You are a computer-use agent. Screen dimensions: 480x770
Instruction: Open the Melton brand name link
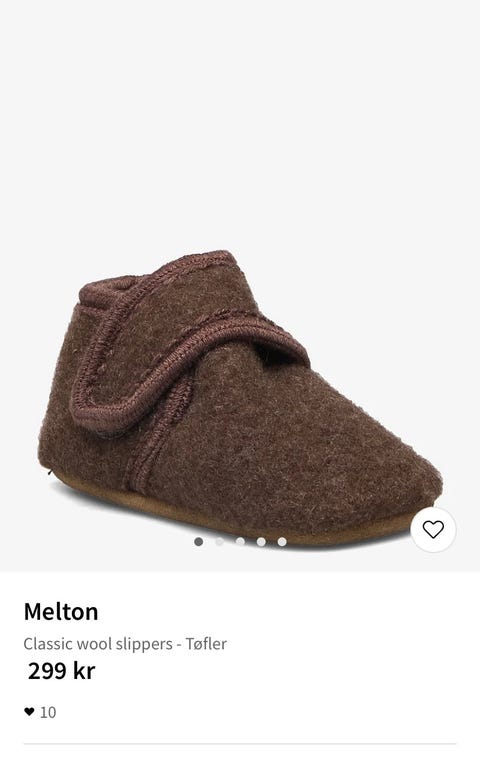pos(61,612)
